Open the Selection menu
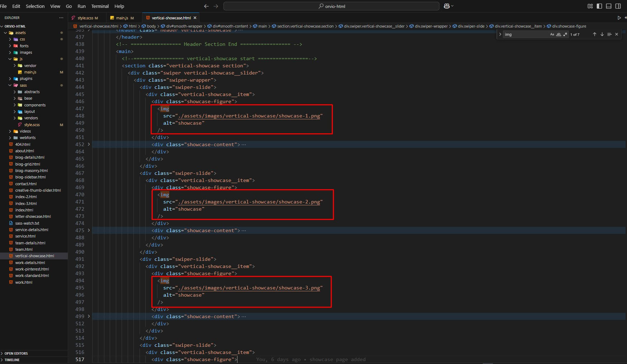The image size is (627, 364). (x=35, y=6)
